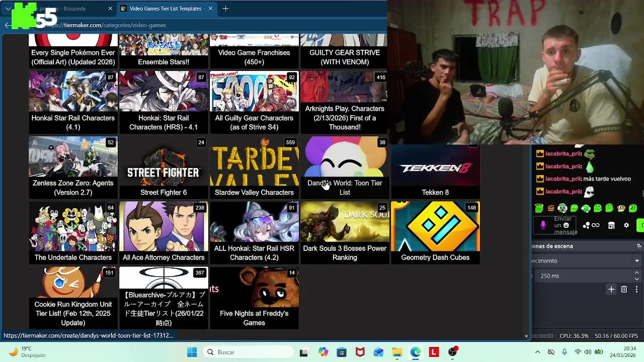Screen dimensions: 644x362
Task: Open the chat shop storefront icon
Action: pyautogui.click(x=611, y=225)
